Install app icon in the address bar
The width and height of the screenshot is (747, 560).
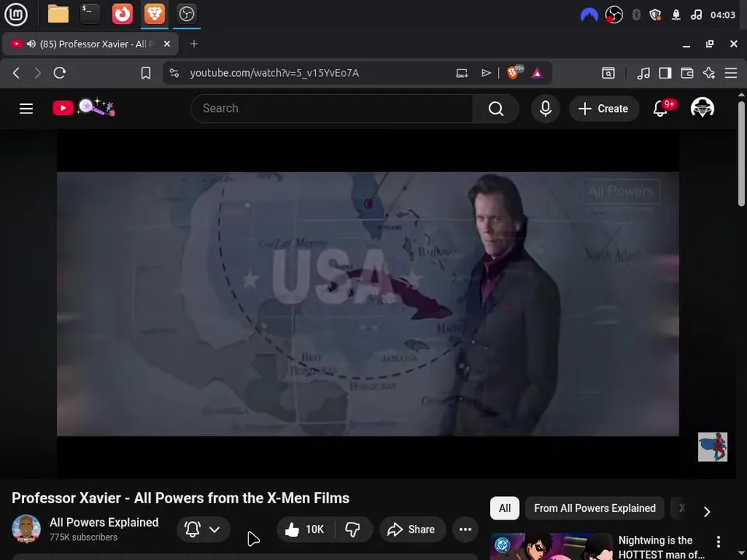462,73
